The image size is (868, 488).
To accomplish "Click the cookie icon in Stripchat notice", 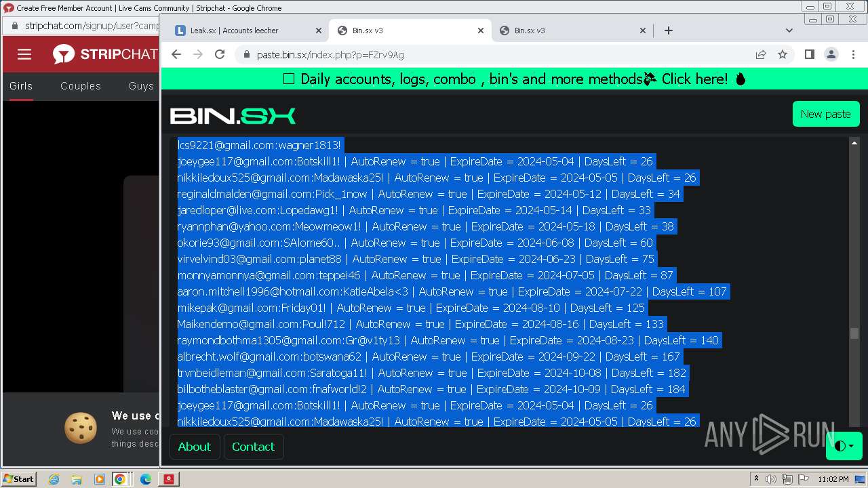I will click(81, 428).
